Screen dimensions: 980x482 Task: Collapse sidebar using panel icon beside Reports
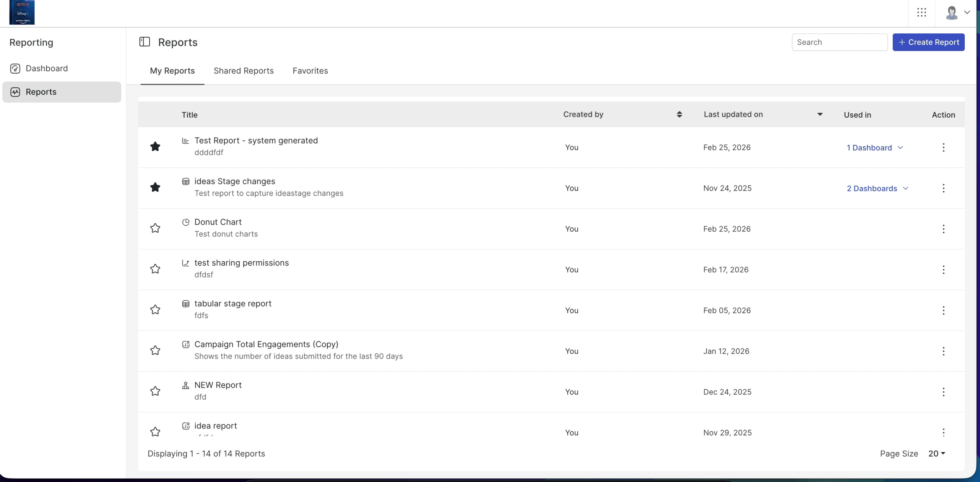click(x=144, y=42)
